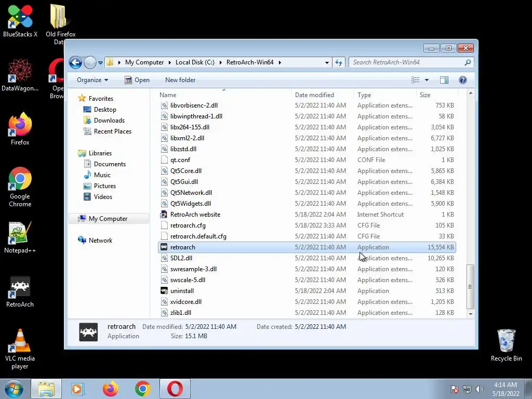This screenshot has width=532, height=399.
Task: Open the Music library
Action: click(97, 175)
